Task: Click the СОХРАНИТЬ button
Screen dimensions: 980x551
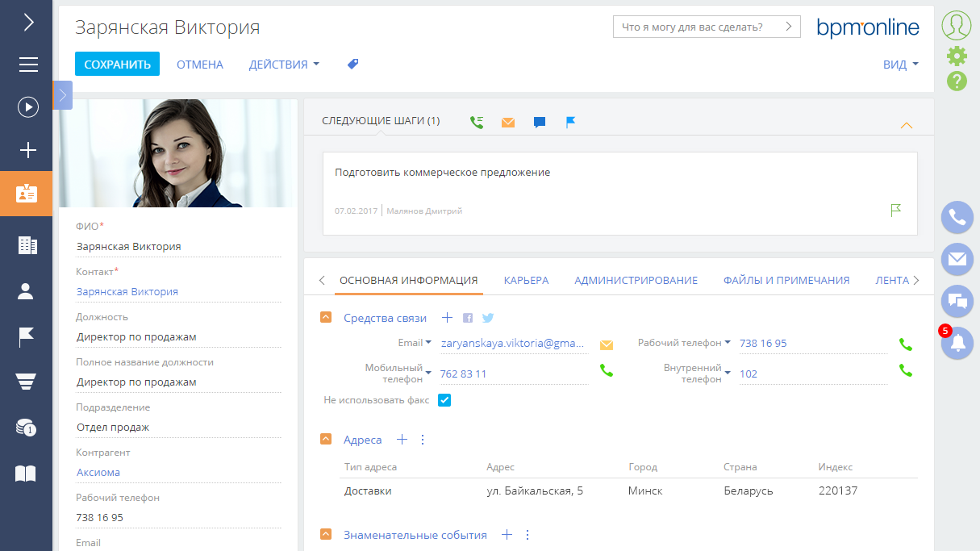Action: pyautogui.click(x=117, y=63)
